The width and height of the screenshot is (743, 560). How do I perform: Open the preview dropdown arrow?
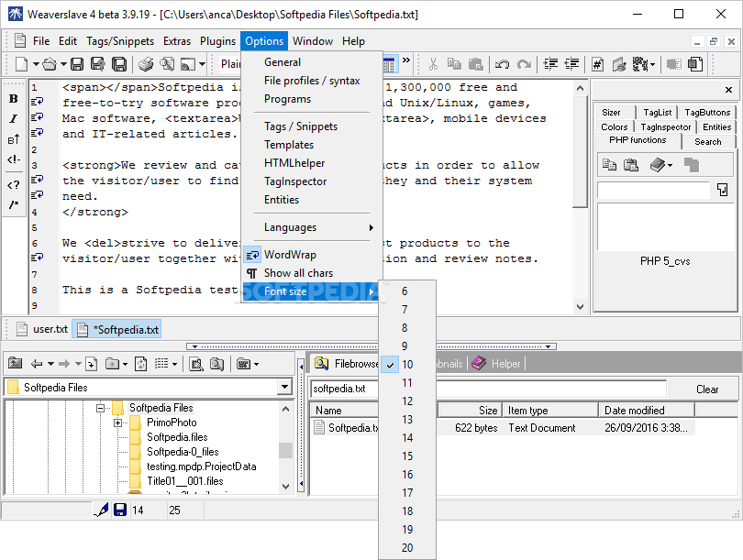202,64
